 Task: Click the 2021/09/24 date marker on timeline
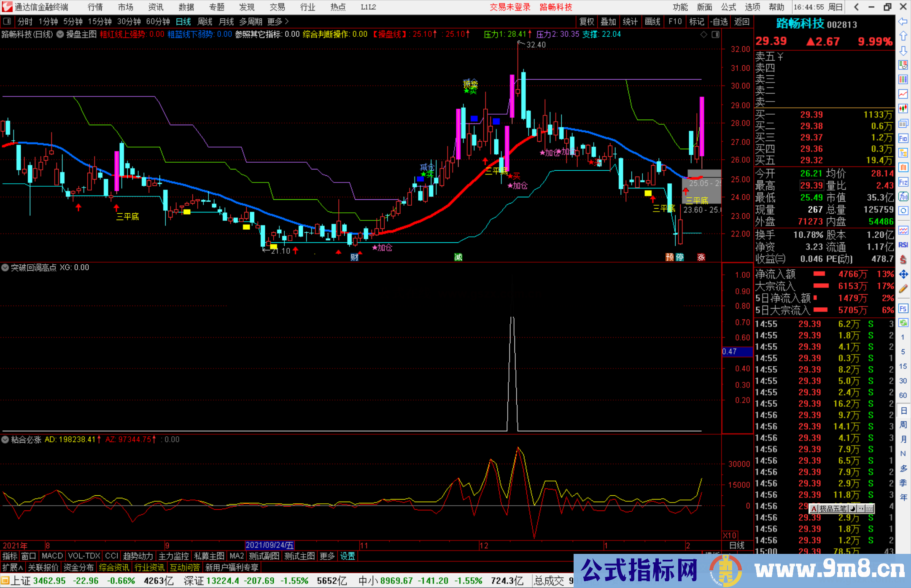(269, 545)
